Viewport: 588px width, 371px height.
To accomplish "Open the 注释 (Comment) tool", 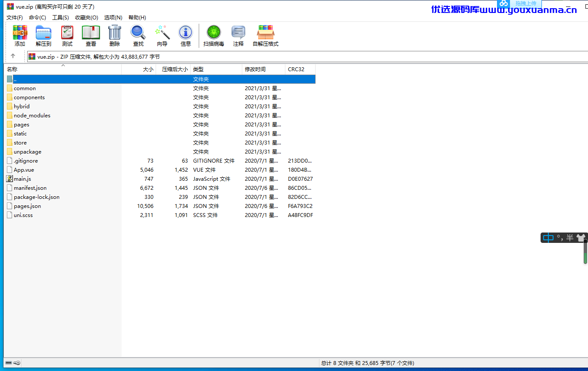I will point(238,36).
